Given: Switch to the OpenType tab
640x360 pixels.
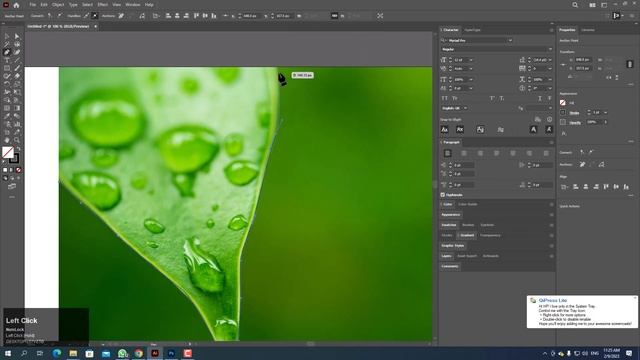Looking at the screenshot, I should point(472,30).
